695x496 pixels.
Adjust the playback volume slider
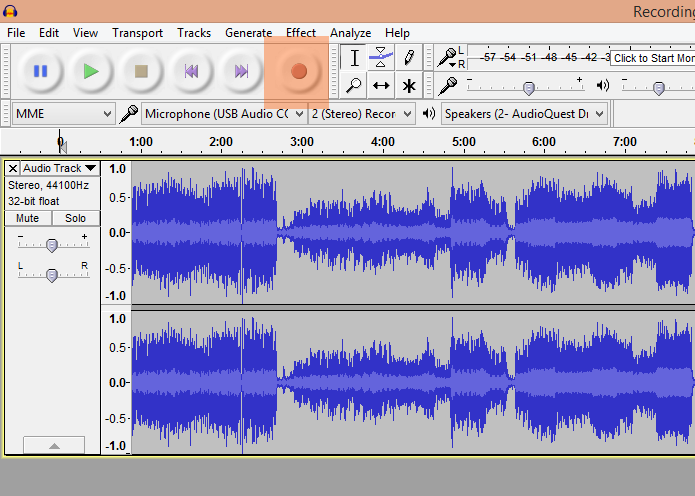click(659, 87)
